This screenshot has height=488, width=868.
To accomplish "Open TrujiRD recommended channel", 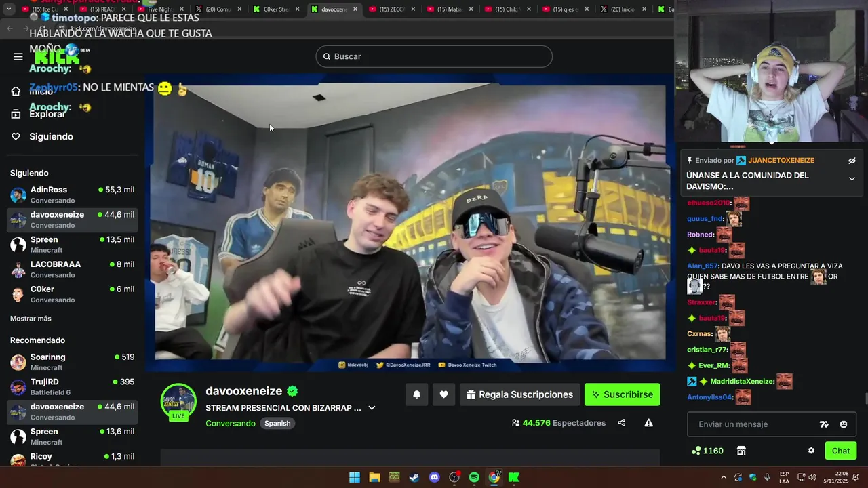I will point(72,387).
